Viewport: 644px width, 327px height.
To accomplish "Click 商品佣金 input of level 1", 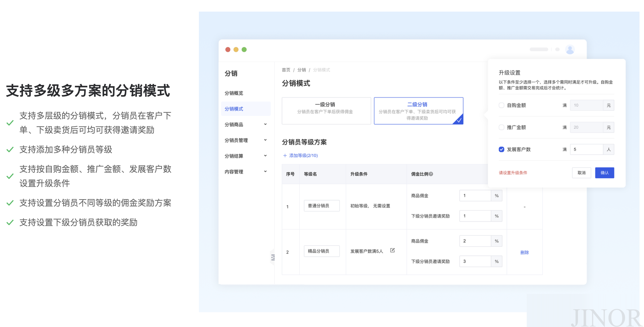I will click(x=475, y=196).
